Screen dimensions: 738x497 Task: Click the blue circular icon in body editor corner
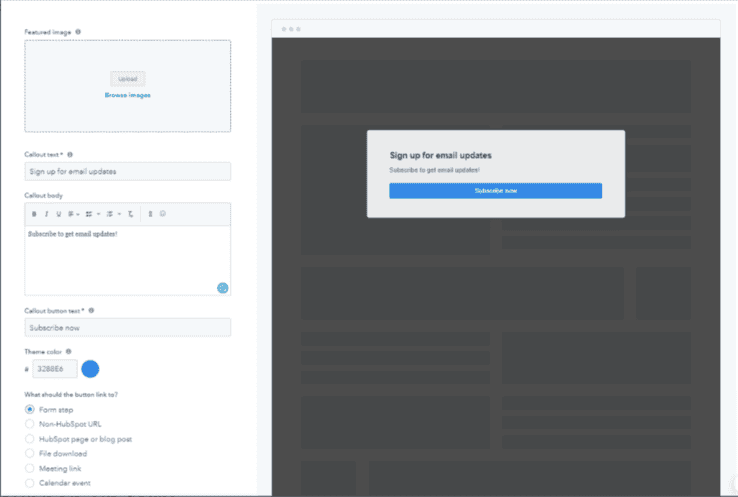pos(222,288)
